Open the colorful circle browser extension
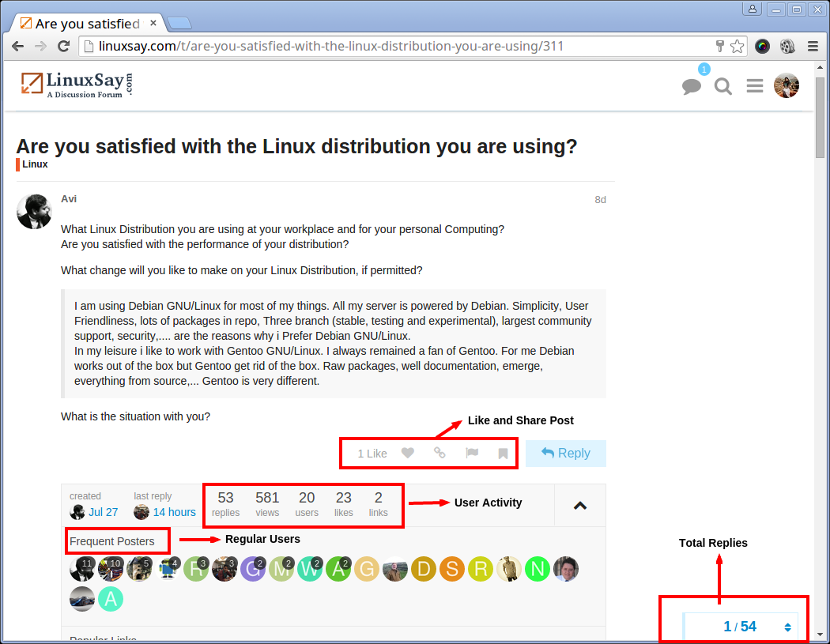Image resolution: width=830 pixels, height=644 pixels. pyautogui.click(x=762, y=46)
